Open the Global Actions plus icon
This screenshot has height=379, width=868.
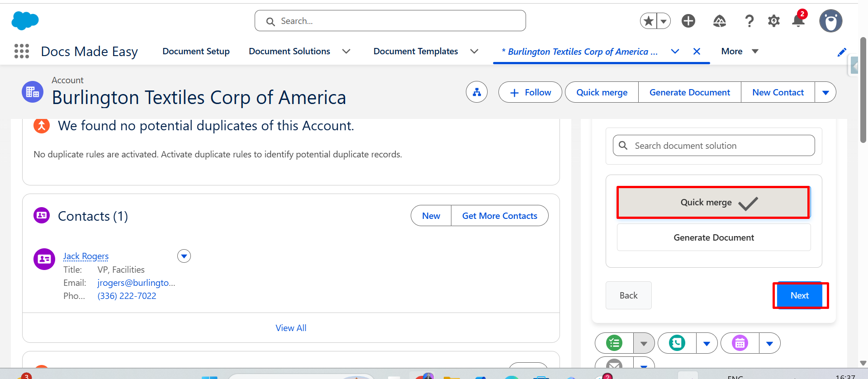coord(688,21)
